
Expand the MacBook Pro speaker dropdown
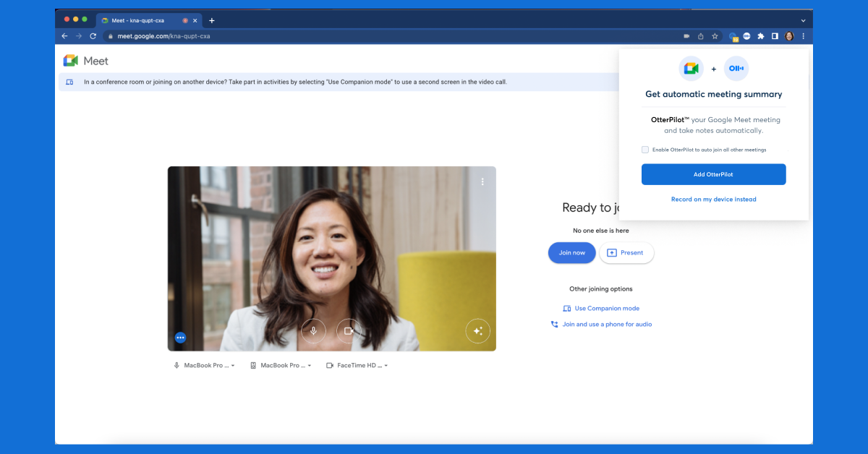click(x=281, y=366)
